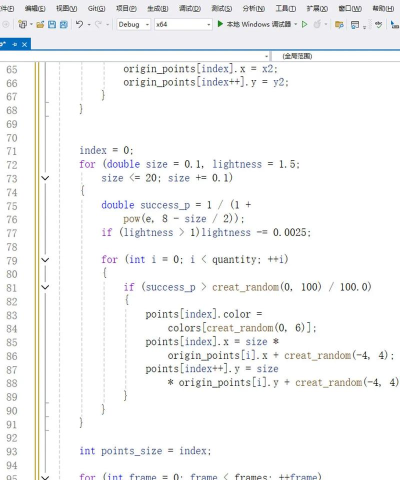Image resolution: width=400 pixels, height=480 pixels.
Task: Open the Debug configuration dropdown
Action: [x=133, y=24]
